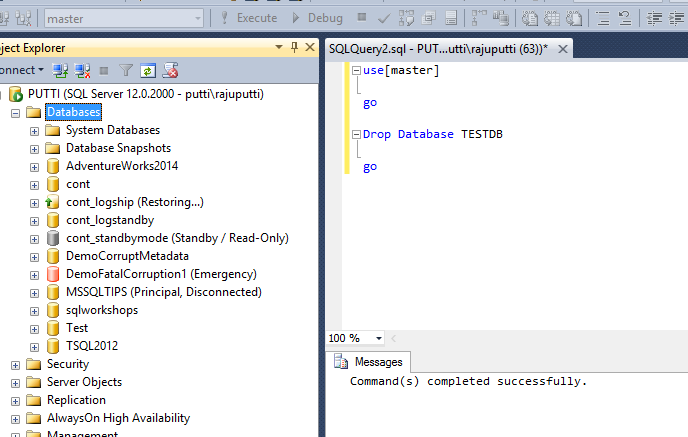This screenshot has width=688, height=437.
Task: Toggle Object Explorer auto-hide pin
Action: 294,47
